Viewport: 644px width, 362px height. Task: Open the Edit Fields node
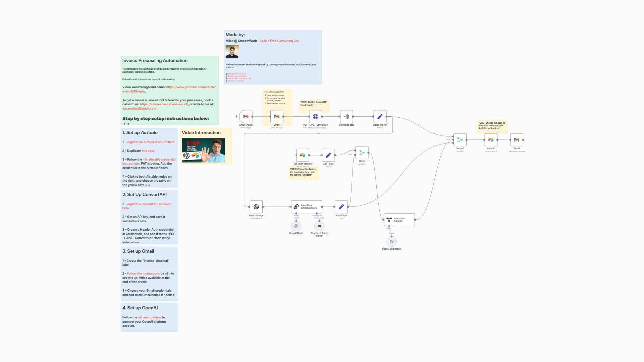(x=328, y=155)
